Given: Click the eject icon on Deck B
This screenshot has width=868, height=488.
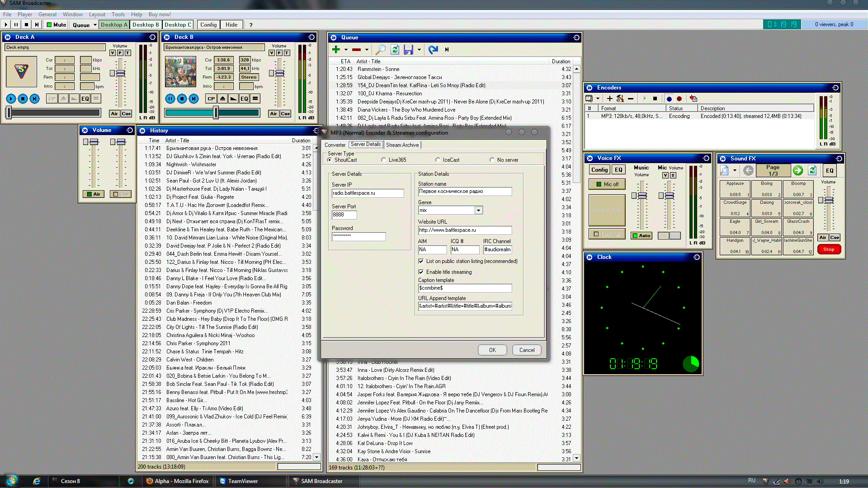Looking at the screenshot, I should [222, 99].
